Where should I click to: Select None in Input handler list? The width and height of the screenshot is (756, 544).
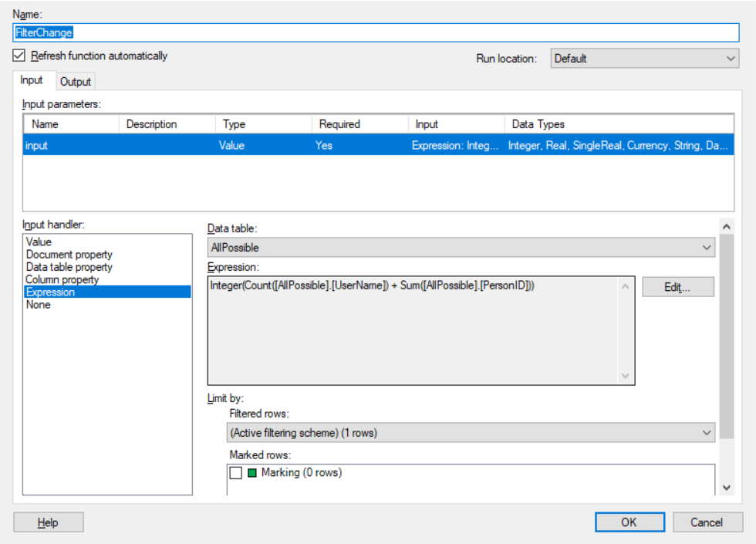click(39, 305)
